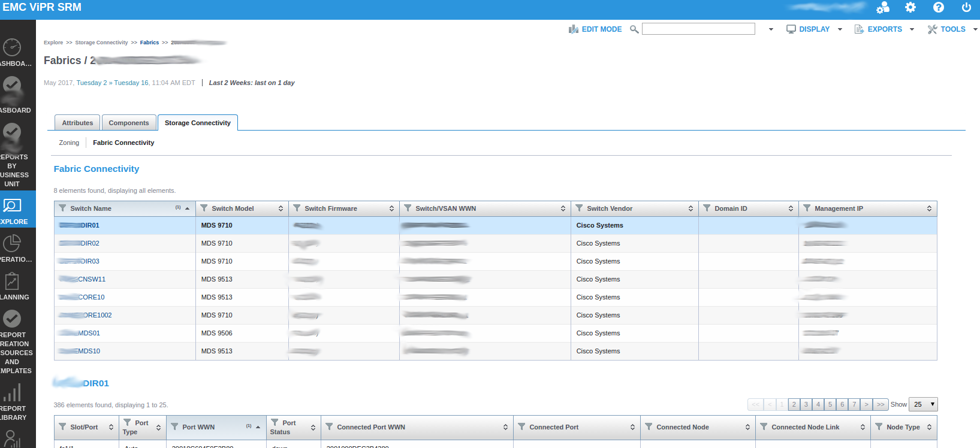The image size is (980, 448).
Task: Filter the Management IP column
Action: [807, 208]
